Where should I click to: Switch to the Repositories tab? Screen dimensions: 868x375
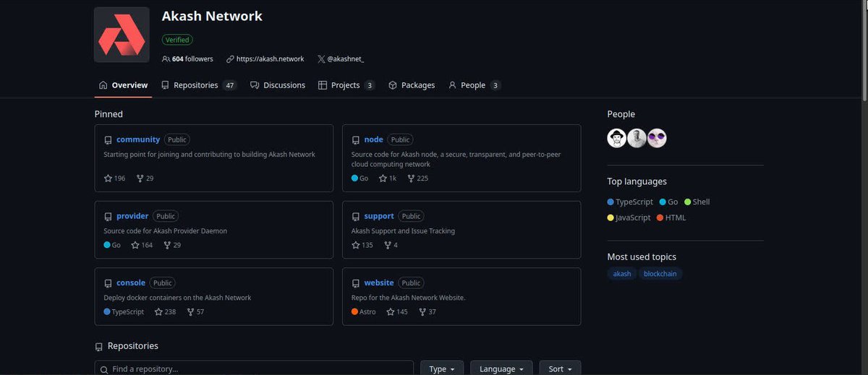(199, 85)
